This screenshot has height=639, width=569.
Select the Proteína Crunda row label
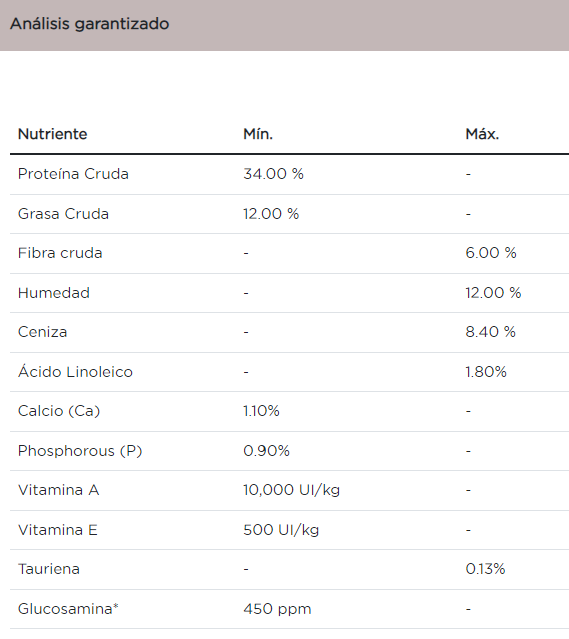click(73, 174)
